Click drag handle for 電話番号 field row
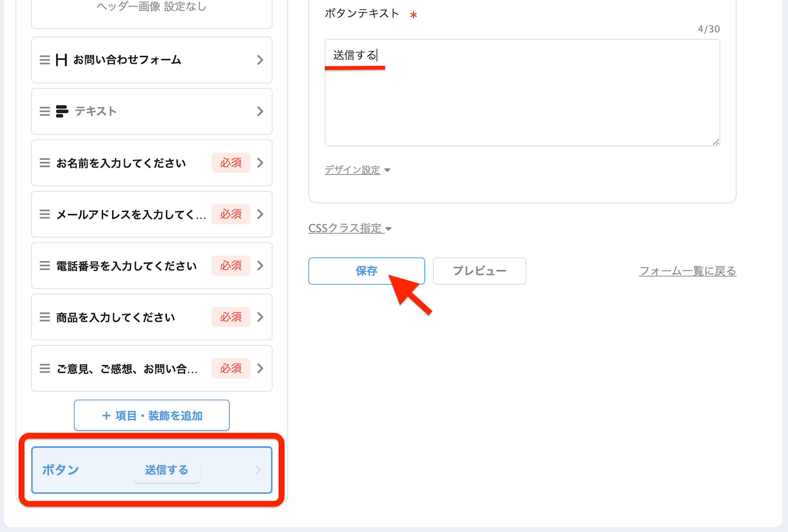788x532 pixels. 45,266
